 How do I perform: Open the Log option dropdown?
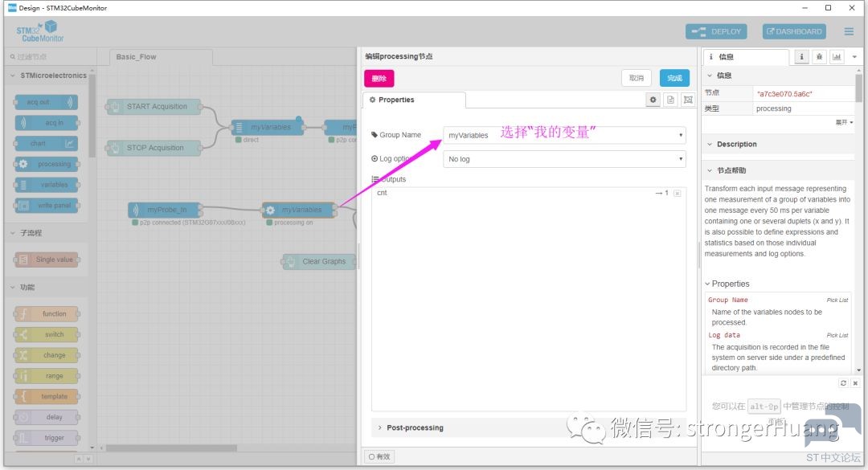click(x=565, y=159)
